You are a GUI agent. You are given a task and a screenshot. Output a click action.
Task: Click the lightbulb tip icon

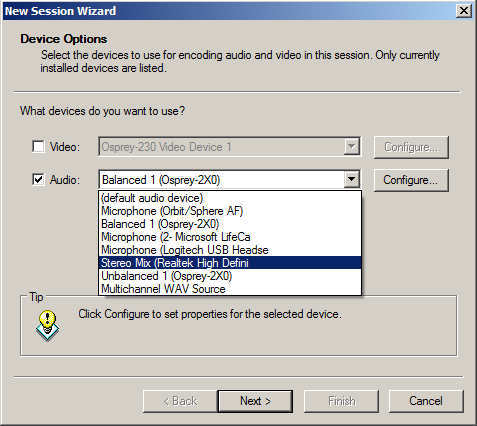(47, 326)
